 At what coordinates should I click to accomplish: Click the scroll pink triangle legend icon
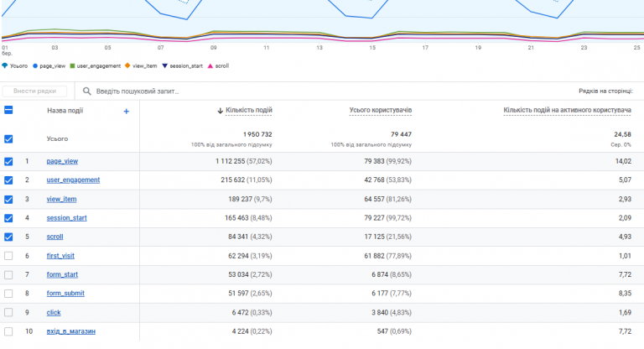pyautogui.click(x=210, y=65)
